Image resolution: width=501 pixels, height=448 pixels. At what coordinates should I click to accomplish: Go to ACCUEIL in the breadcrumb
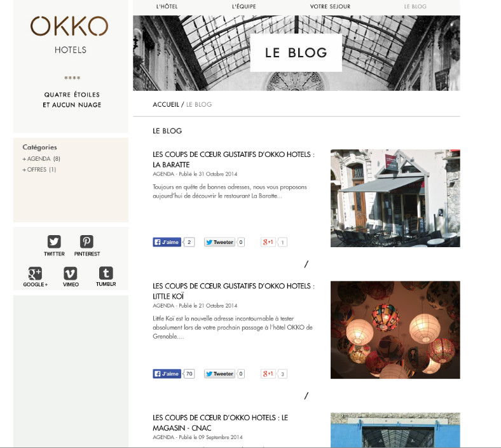click(166, 104)
